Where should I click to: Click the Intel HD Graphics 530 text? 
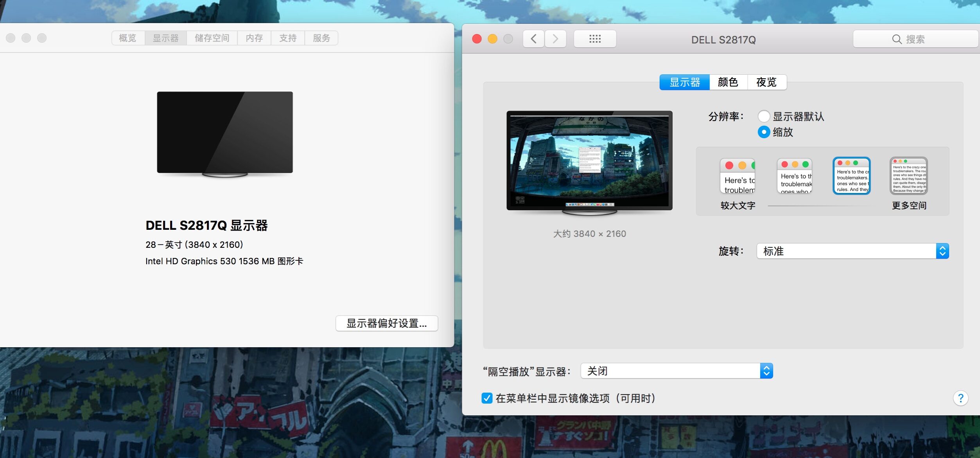pyautogui.click(x=224, y=261)
